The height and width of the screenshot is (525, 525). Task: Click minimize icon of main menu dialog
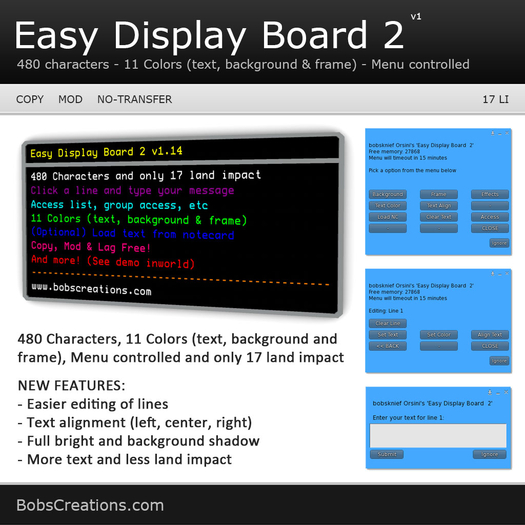500,134
